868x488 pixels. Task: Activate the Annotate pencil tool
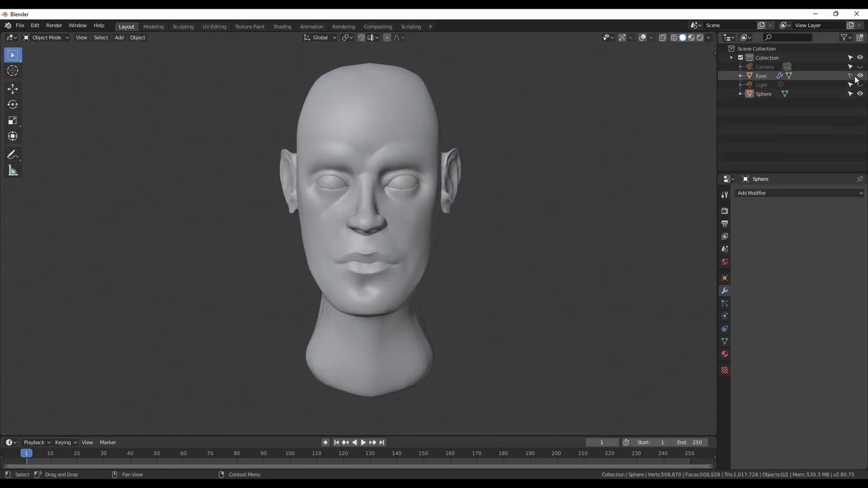13,155
